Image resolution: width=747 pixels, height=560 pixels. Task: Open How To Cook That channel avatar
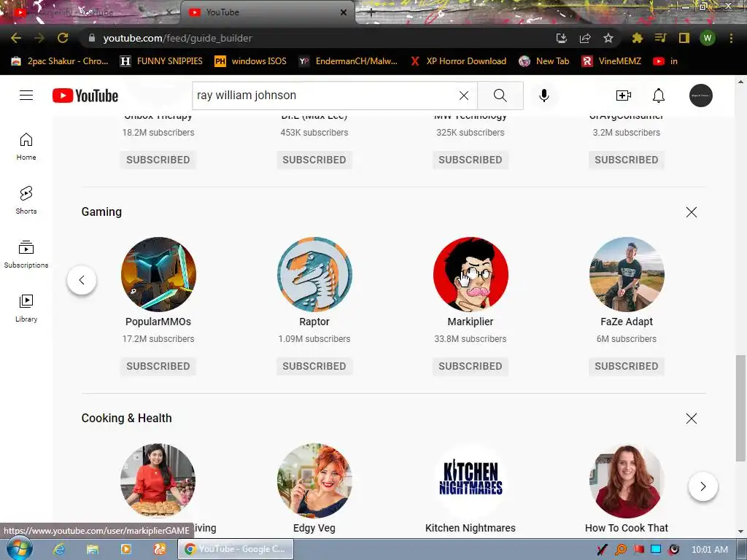point(627,481)
